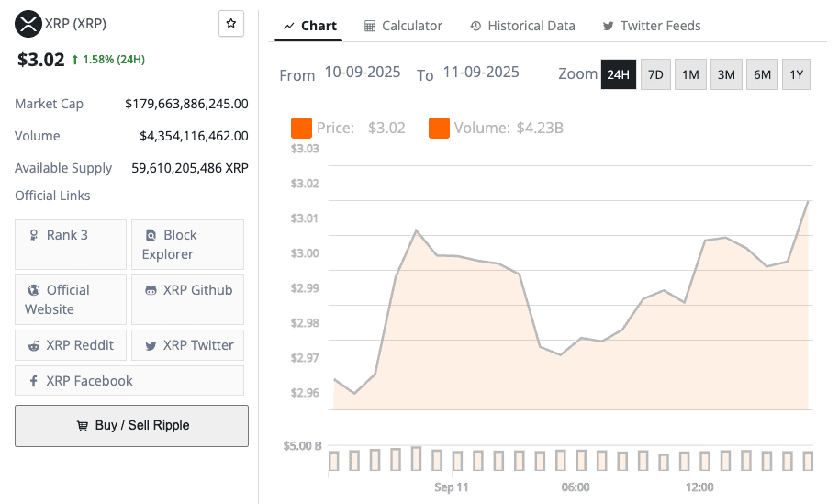Select the 6M zoom range
Screen dimensions: 839x504
pos(762,74)
